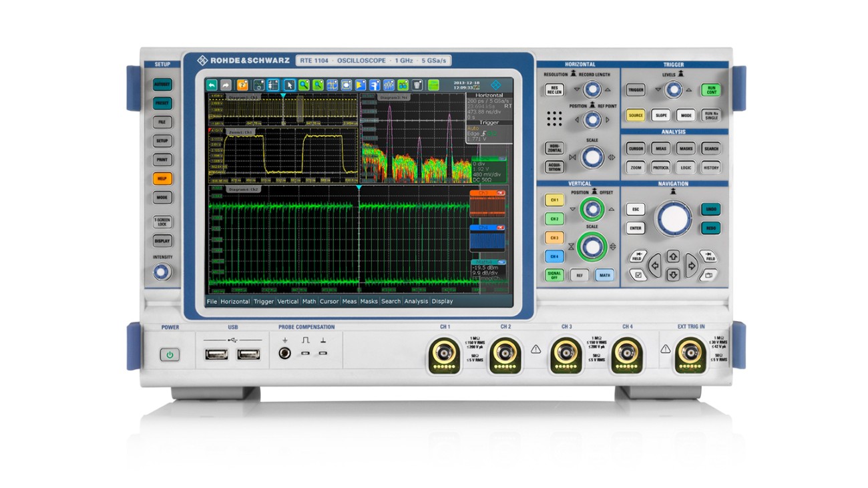Push the CURSOR analysis key
Image resolution: width=868 pixels, height=488 pixels.
point(636,148)
